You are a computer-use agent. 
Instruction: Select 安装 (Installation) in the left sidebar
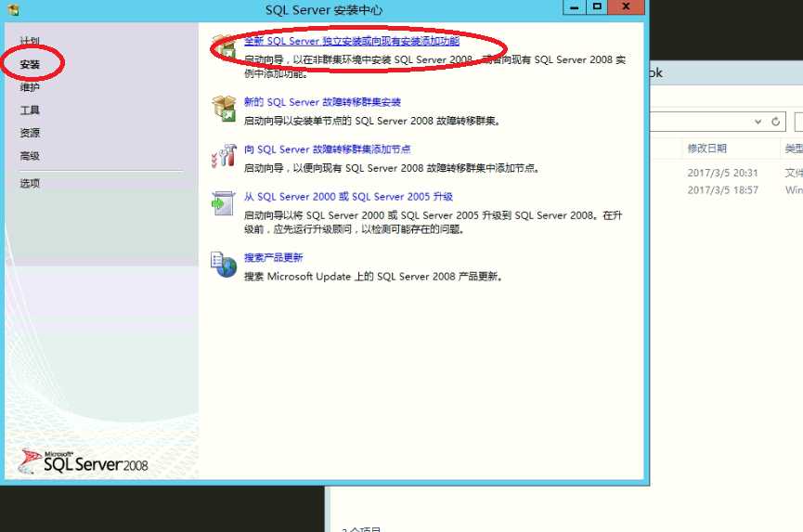(x=30, y=64)
